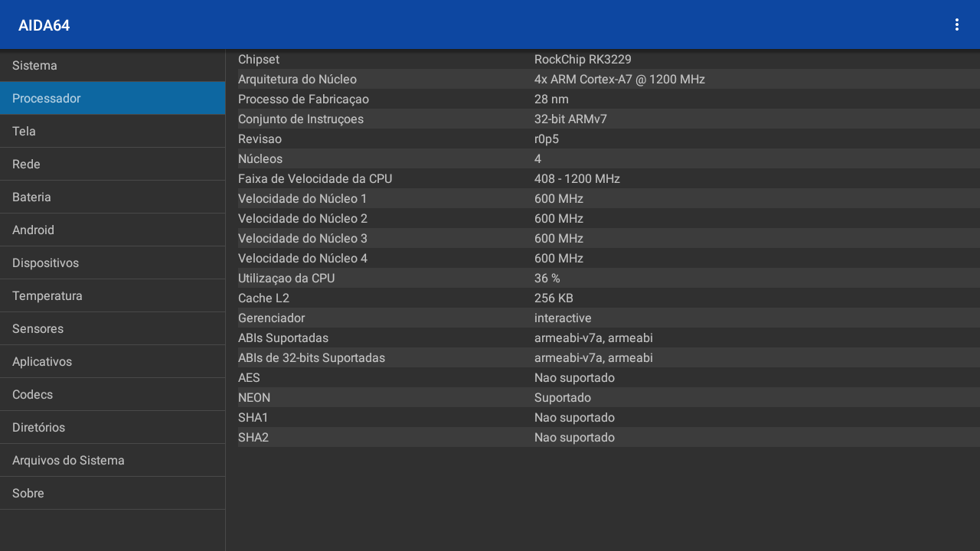Go to Aplicativos
This screenshot has width=980, height=551.
[113, 362]
